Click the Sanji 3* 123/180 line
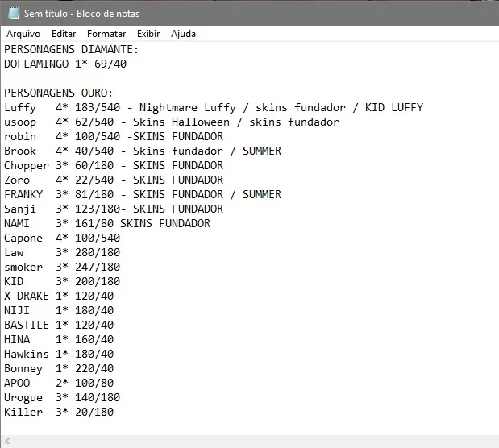 pyautogui.click(x=114, y=209)
